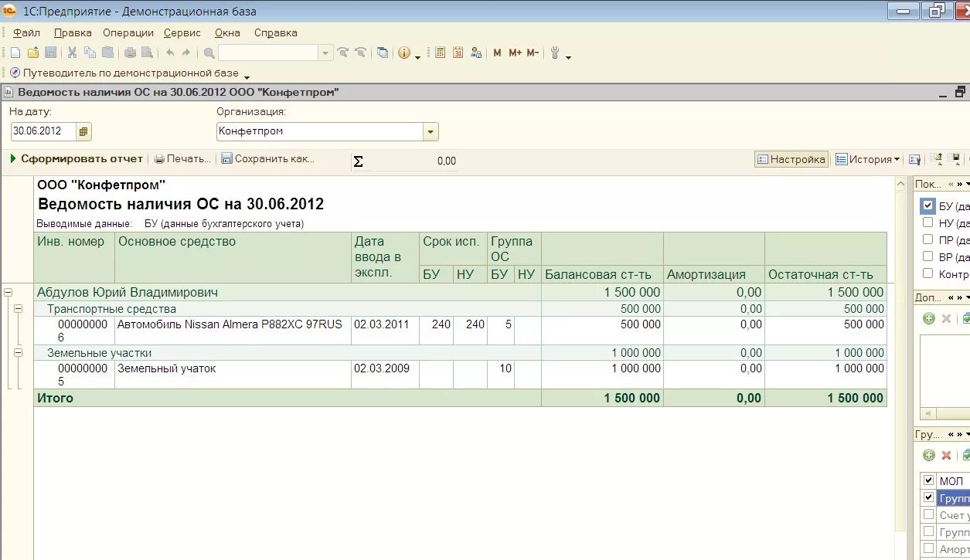Open the Справка menu
Screen dimensions: 970x560
pos(275,32)
